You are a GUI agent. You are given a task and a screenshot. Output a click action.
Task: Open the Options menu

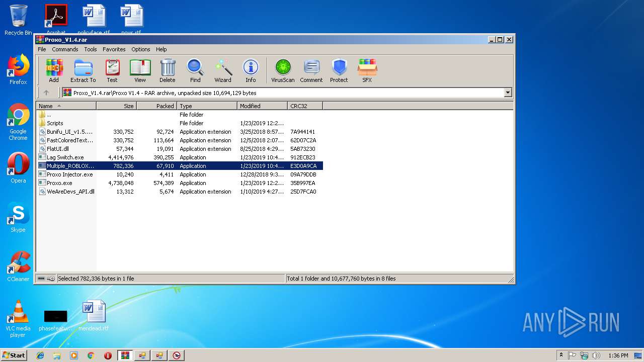coord(141,49)
